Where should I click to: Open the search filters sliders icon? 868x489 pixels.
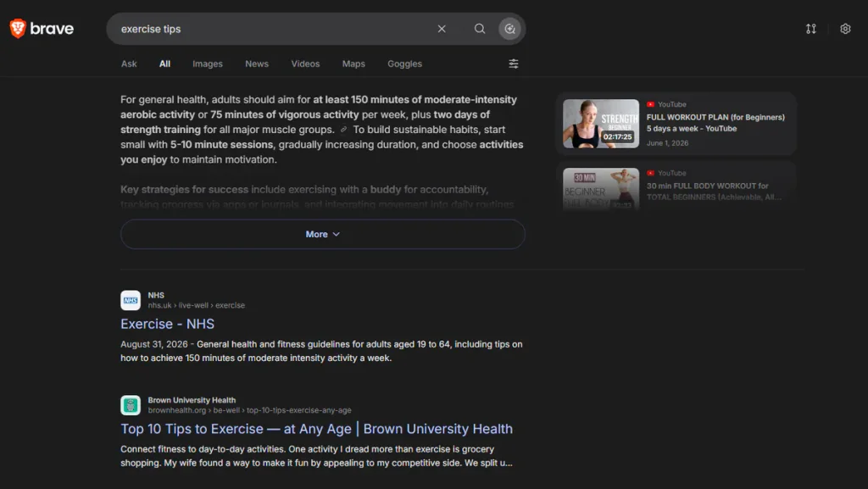(x=513, y=64)
